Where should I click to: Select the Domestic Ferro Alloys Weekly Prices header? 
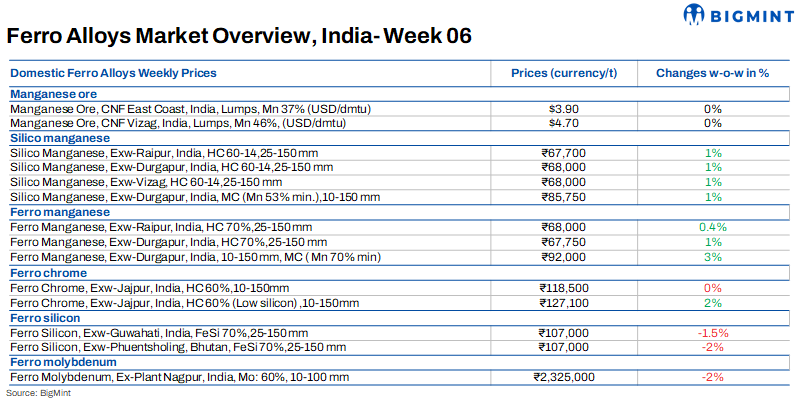[x=113, y=74]
